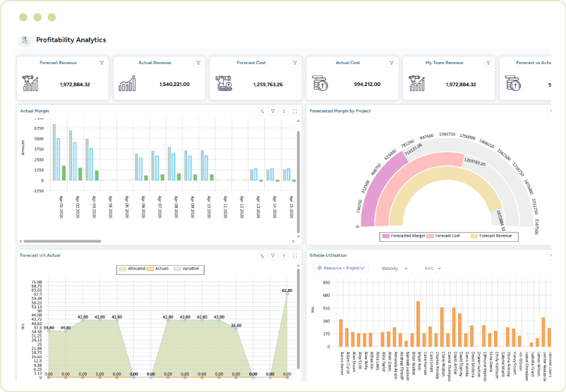Toggle Variation series in the legend
This screenshot has width=566, height=392.
pos(186,269)
